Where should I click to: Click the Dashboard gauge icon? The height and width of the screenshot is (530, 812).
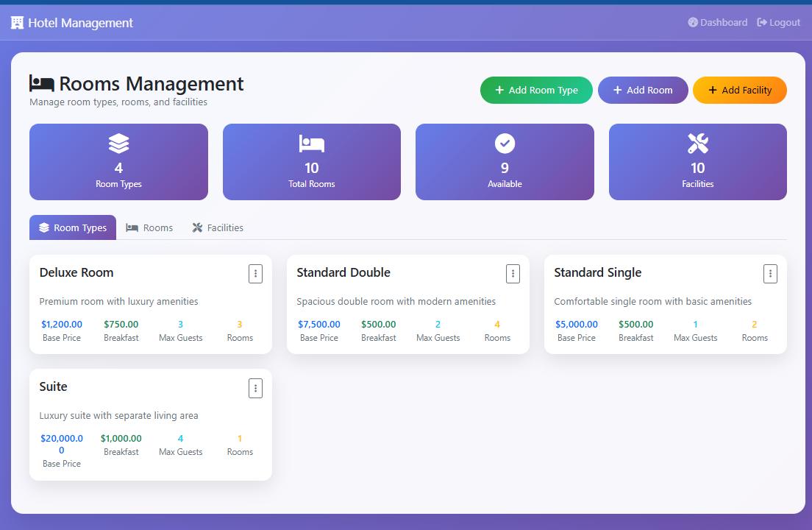[692, 23]
